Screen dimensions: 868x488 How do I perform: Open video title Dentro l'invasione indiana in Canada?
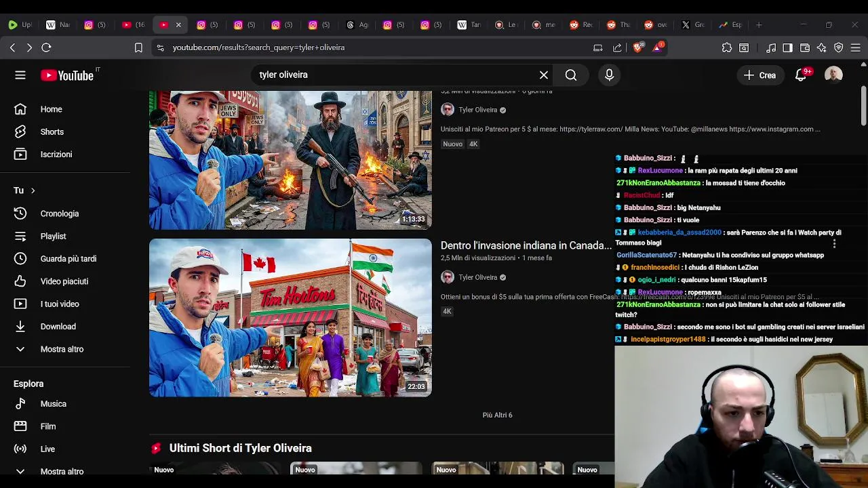click(526, 245)
